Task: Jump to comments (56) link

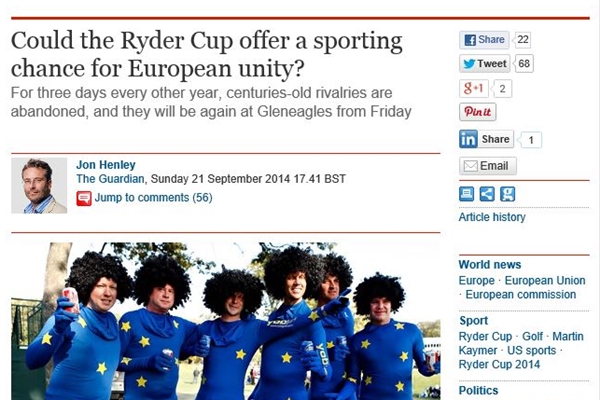Action: 153,198
